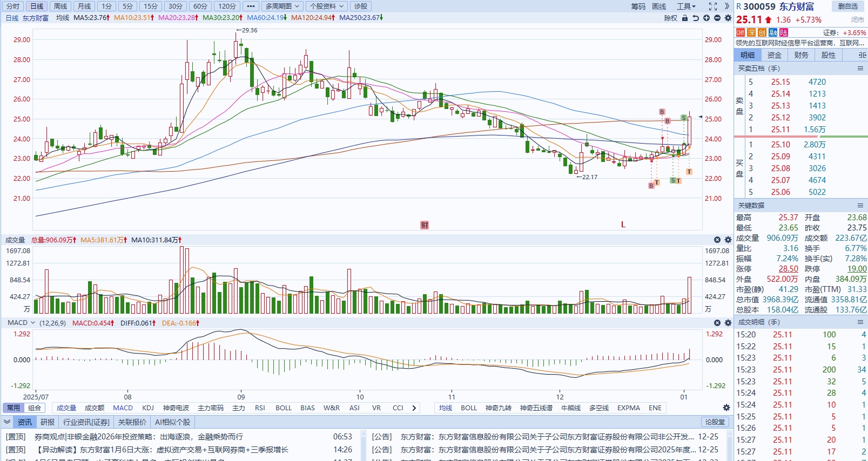
Task: Close the volume panel with X icon
Action: 717,240
